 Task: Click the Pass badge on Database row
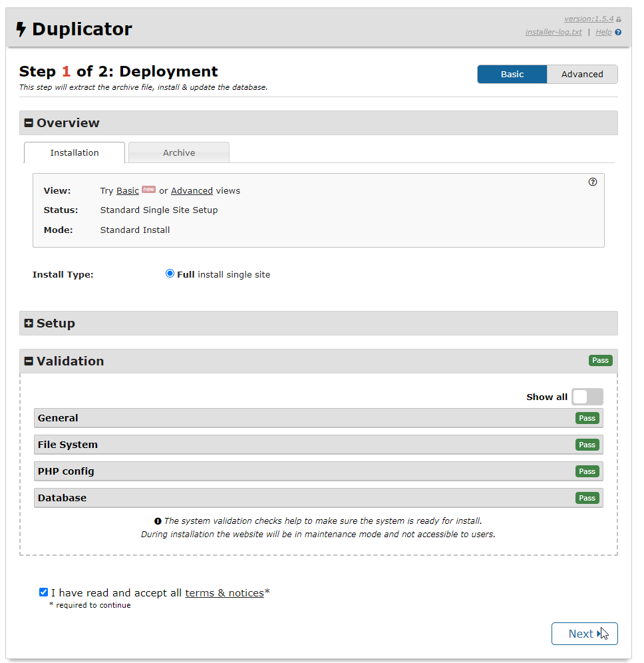587,498
